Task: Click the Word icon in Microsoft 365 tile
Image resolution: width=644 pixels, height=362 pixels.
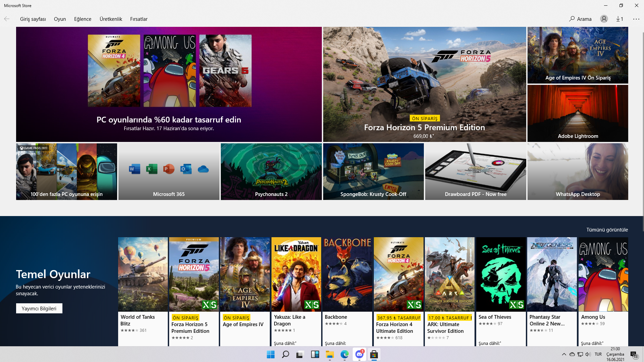Action: click(135, 169)
